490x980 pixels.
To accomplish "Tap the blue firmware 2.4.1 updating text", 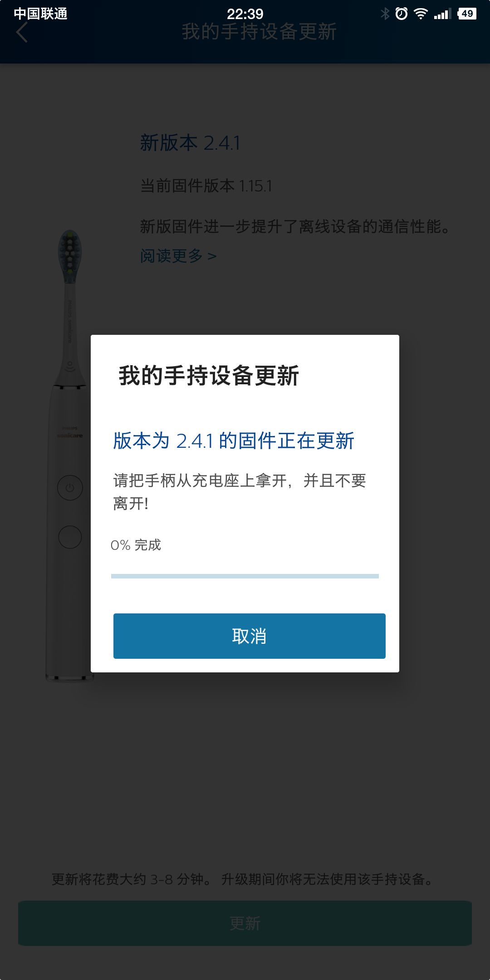I will [234, 441].
